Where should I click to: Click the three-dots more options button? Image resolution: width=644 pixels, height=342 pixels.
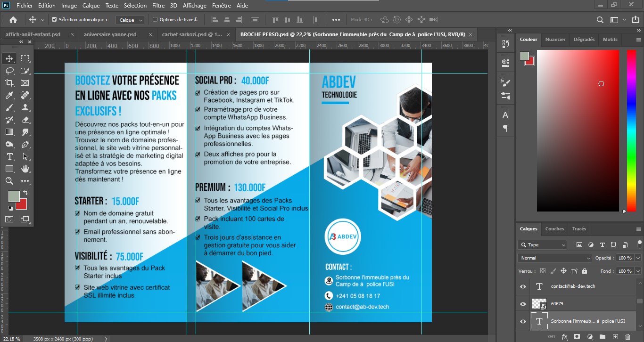click(336, 20)
